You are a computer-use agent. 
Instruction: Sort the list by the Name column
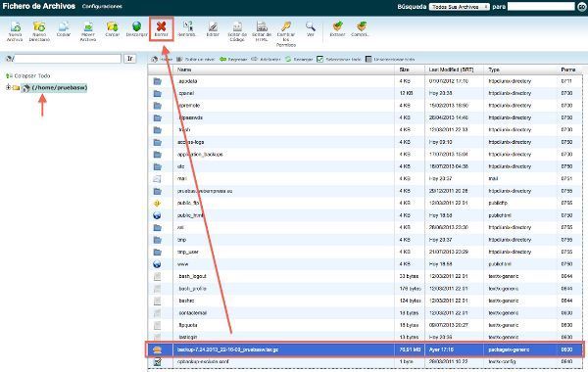point(184,70)
